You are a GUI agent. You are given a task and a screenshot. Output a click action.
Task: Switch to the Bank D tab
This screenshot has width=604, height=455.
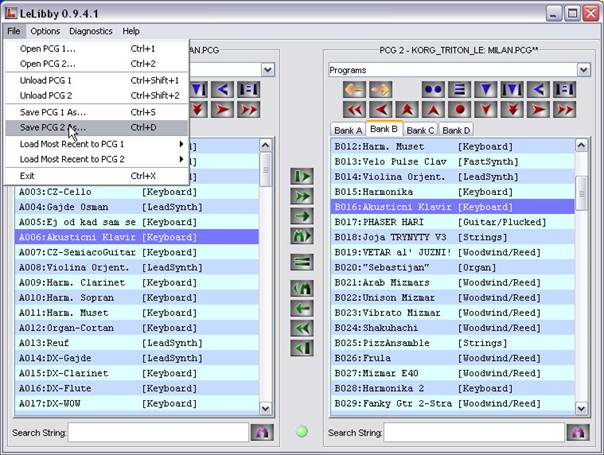pyautogui.click(x=456, y=130)
